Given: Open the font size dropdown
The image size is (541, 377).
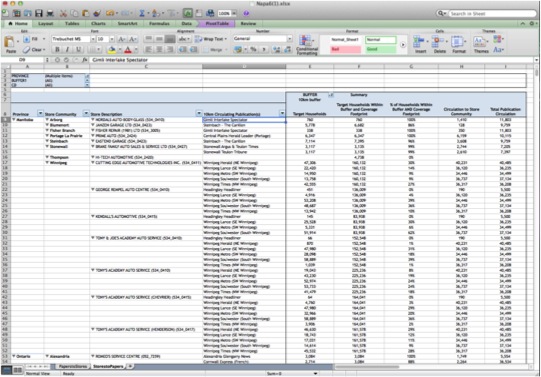Looking at the screenshot, I should [112, 39].
